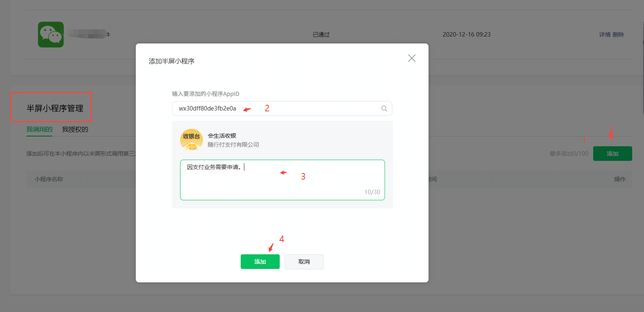
Task: Switch to the 我授权的 tab
Action: [x=75, y=129]
